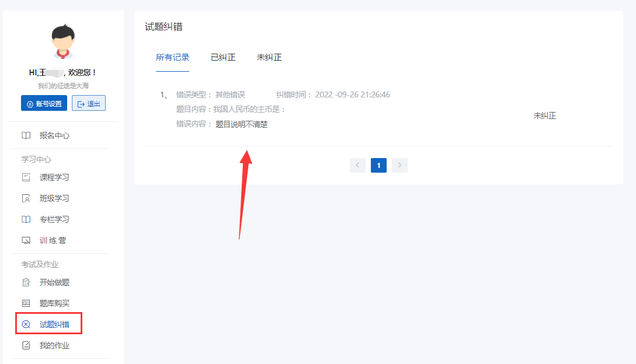Switch to the 已纠正 tab
The height and width of the screenshot is (364, 636).
[223, 58]
